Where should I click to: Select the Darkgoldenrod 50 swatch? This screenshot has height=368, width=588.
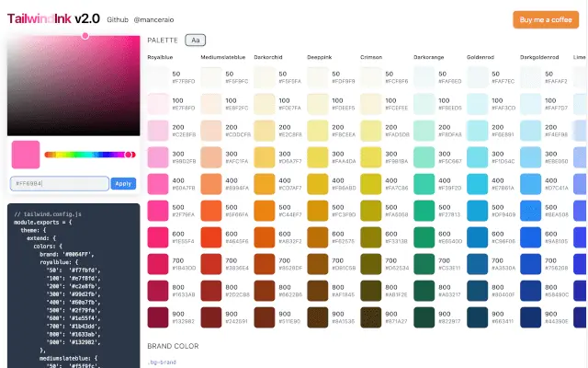click(531, 77)
